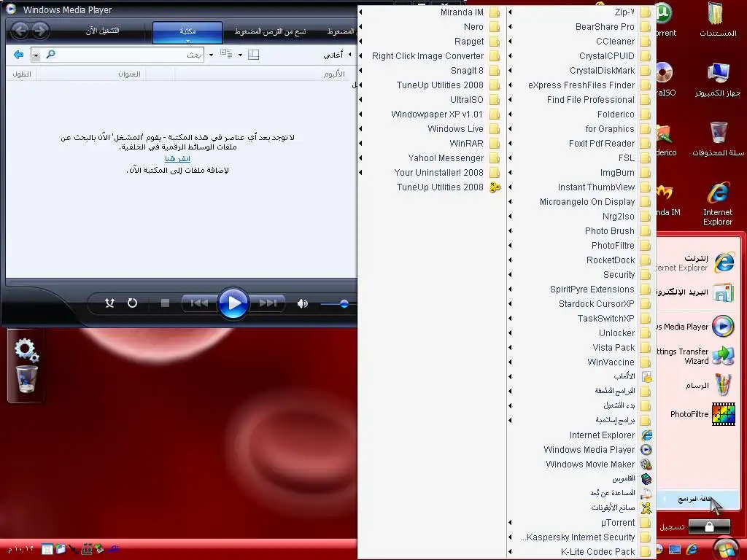The height and width of the screenshot is (560, 747).
Task: Click the الطول column header
Action: click(22, 74)
